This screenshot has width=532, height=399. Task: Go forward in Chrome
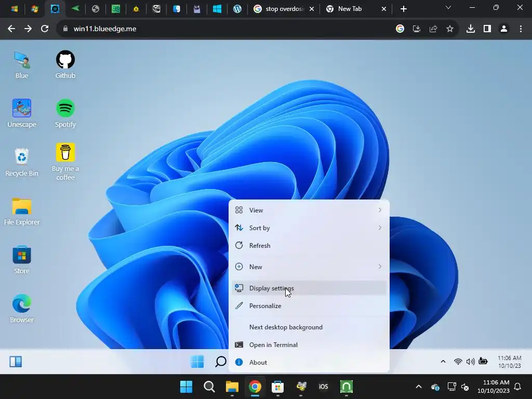[x=28, y=29]
